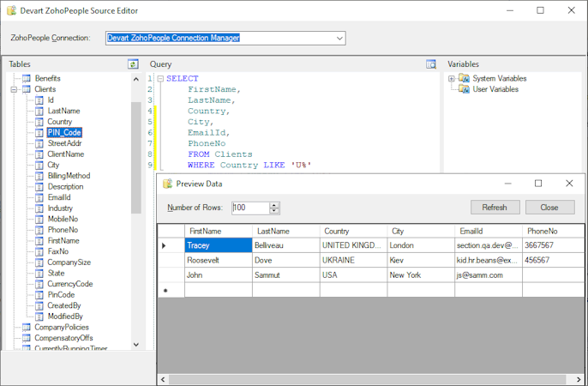
Task: Expand the CompensatoryOffs table node
Action: 14,338
